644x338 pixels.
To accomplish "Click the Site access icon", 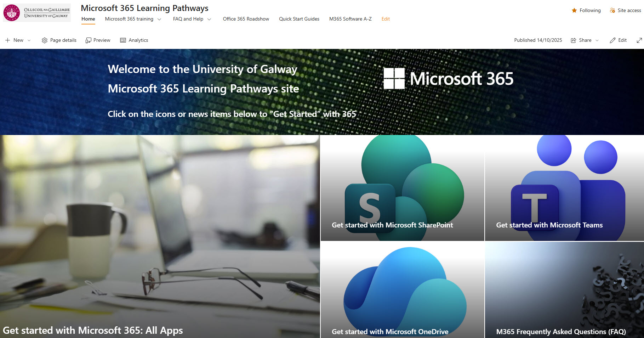I will [x=612, y=10].
